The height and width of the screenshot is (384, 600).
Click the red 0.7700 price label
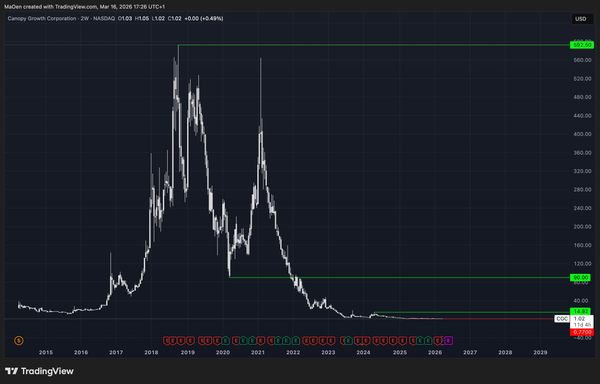pos(582,332)
